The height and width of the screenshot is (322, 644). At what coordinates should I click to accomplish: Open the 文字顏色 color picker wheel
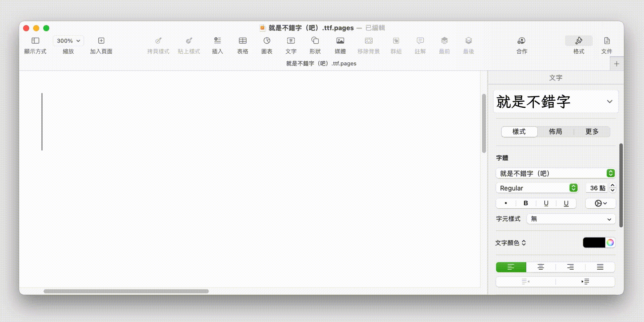pos(610,243)
